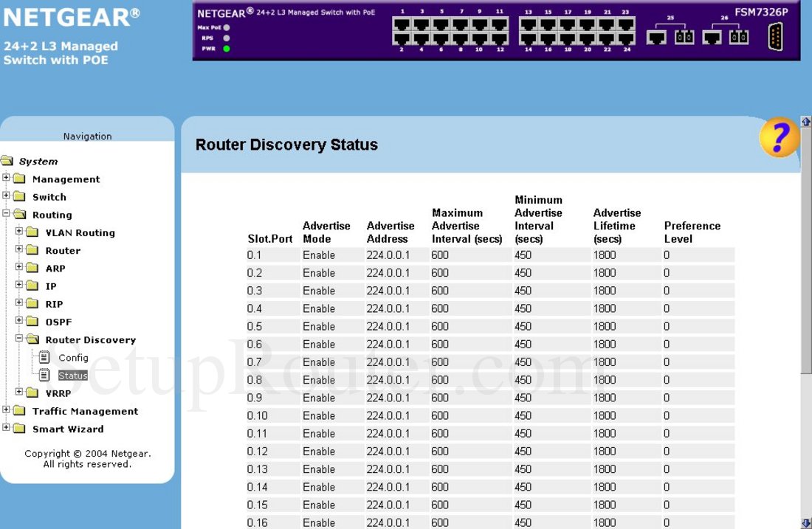This screenshot has height=529, width=812.
Task: Expand the ARP tree node
Action: [19, 266]
